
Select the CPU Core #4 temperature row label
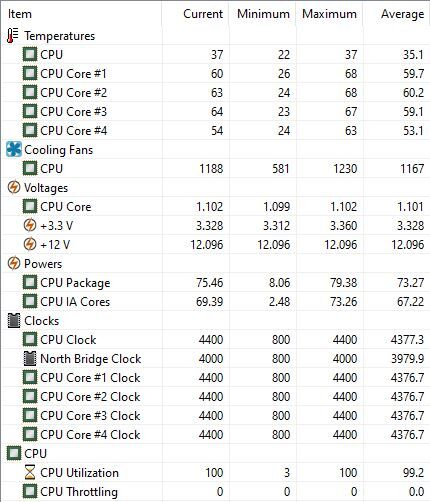[73, 131]
